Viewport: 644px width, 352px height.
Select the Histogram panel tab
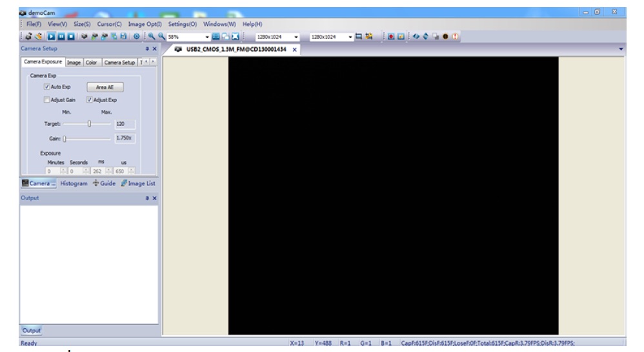click(x=74, y=183)
